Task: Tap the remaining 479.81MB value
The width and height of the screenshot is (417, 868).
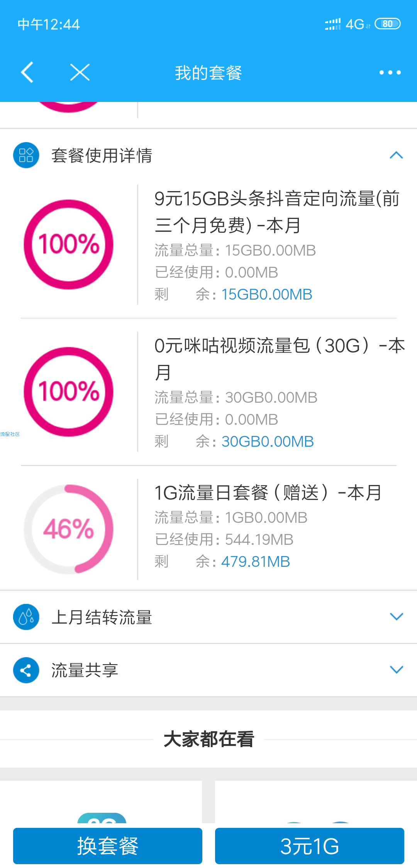Action: pos(256,561)
